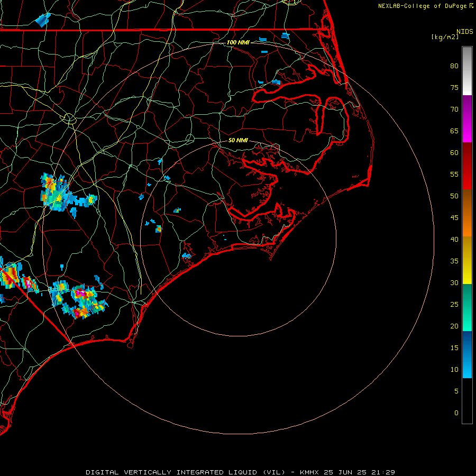The image size is (476, 476).
Task: Click the orange-brown segment of the color bar
Action: [467, 213]
